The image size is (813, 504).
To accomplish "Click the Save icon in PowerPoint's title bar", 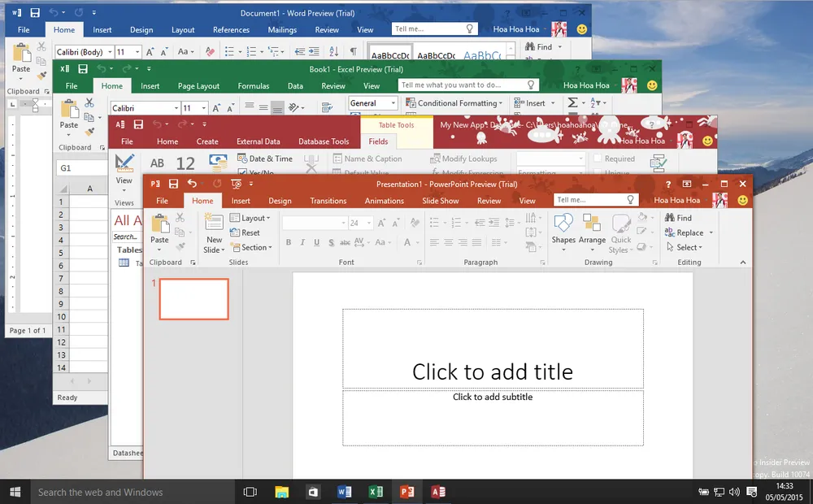I will click(172, 185).
